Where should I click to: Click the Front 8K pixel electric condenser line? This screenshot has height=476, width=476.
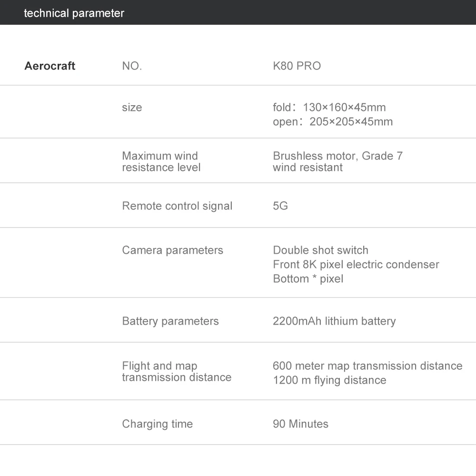tap(356, 264)
